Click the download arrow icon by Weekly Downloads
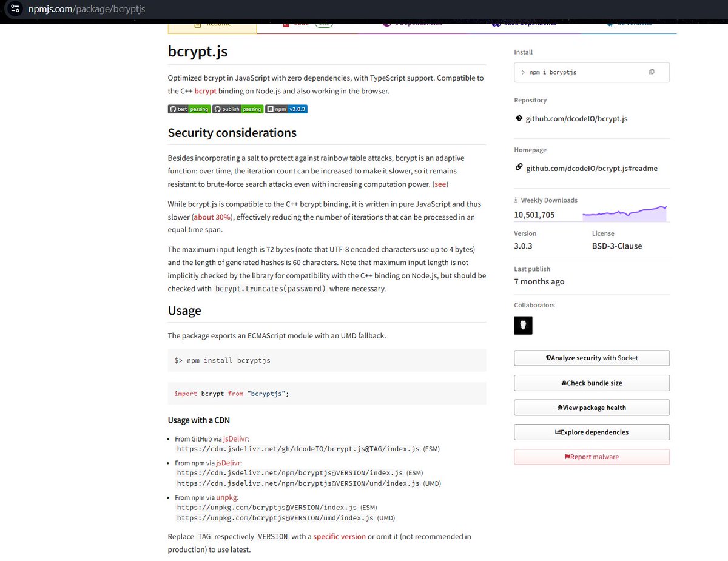Image resolution: width=728 pixels, height=561 pixels. [x=516, y=200]
